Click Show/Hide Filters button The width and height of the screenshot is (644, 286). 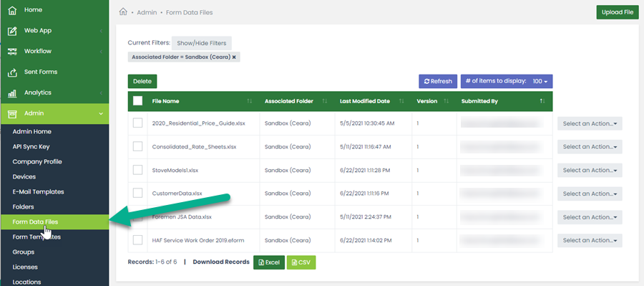click(201, 43)
